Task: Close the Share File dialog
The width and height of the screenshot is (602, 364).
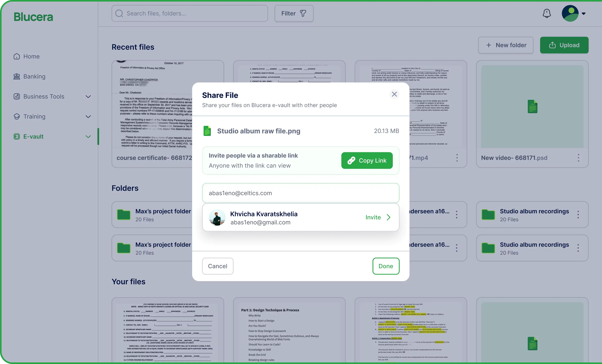Action: pos(394,94)
